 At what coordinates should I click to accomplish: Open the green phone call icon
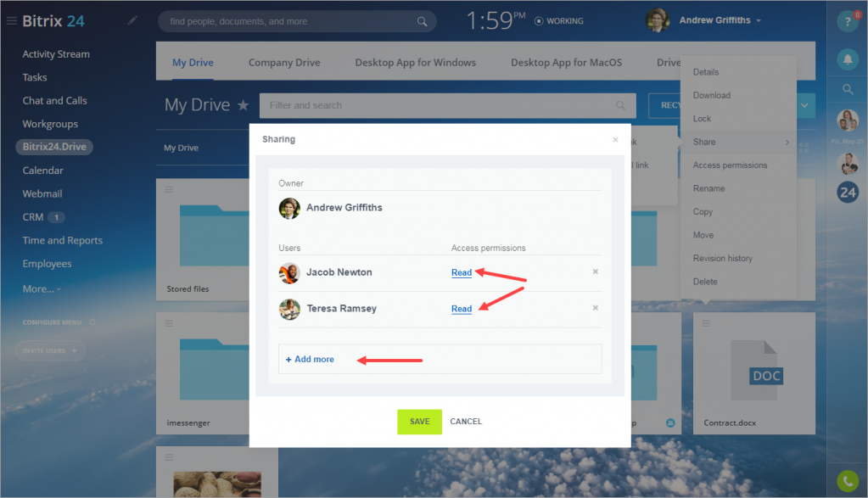coord(848,481)
